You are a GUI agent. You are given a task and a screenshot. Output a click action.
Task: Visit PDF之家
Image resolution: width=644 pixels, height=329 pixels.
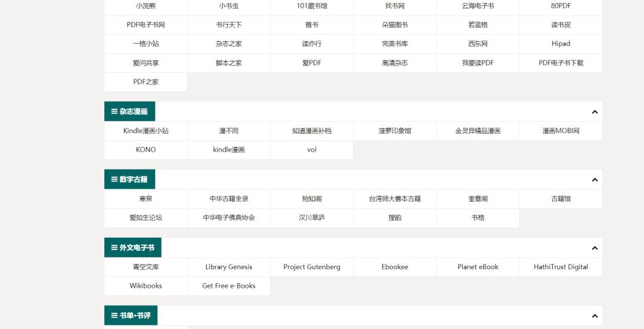pyautogui.click(x=146, y=82)
